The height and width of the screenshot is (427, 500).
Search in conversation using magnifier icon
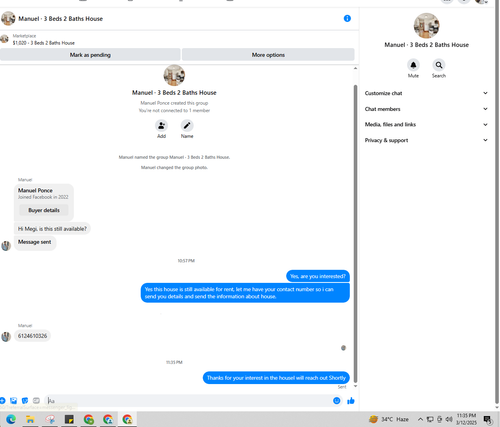439,65
